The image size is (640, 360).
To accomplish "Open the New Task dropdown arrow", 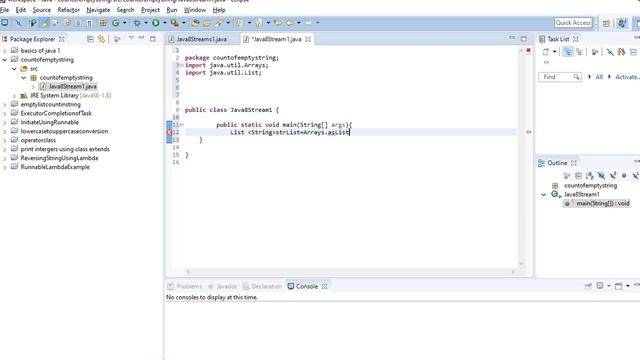I will 554,52.
